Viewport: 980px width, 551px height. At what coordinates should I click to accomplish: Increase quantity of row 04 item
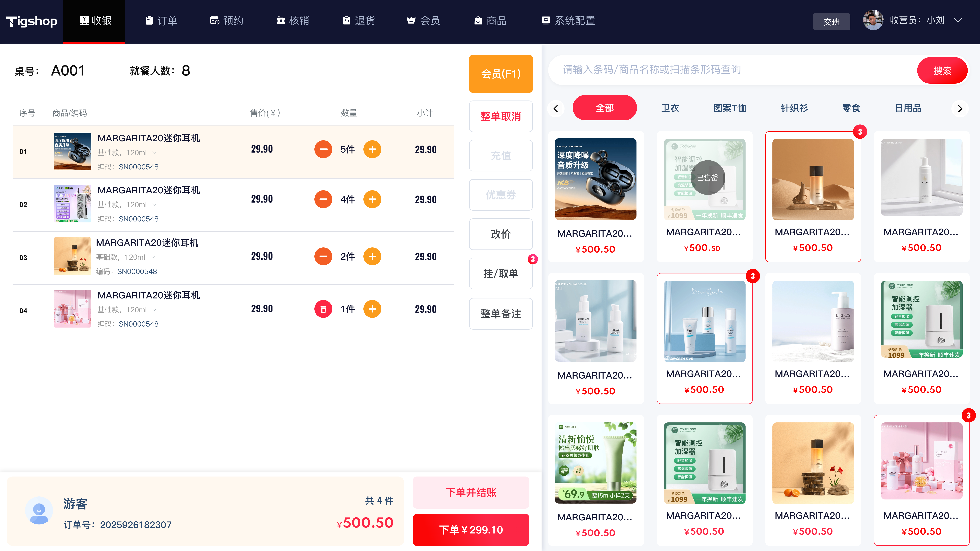[x=372, y=309]
